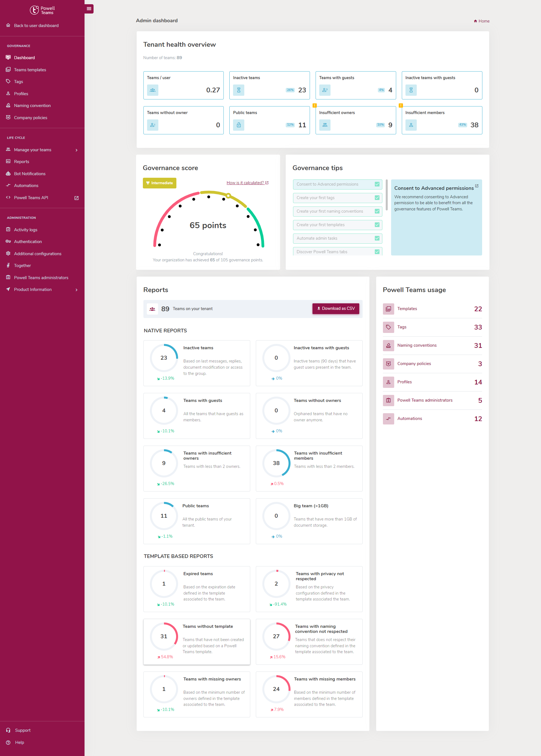This screenshot has width=541, height=756.
Task: Click the Powell Teams API external link icon
Action: (x=76, y=197)
